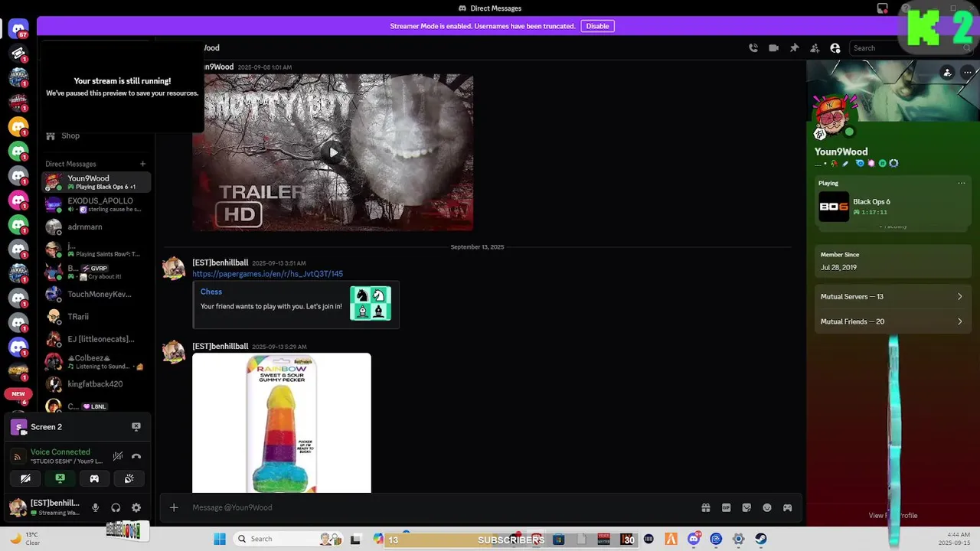The image size is (980, 551).
Task: Open the friend options icon on profile banner
Action: pos(947,73)
